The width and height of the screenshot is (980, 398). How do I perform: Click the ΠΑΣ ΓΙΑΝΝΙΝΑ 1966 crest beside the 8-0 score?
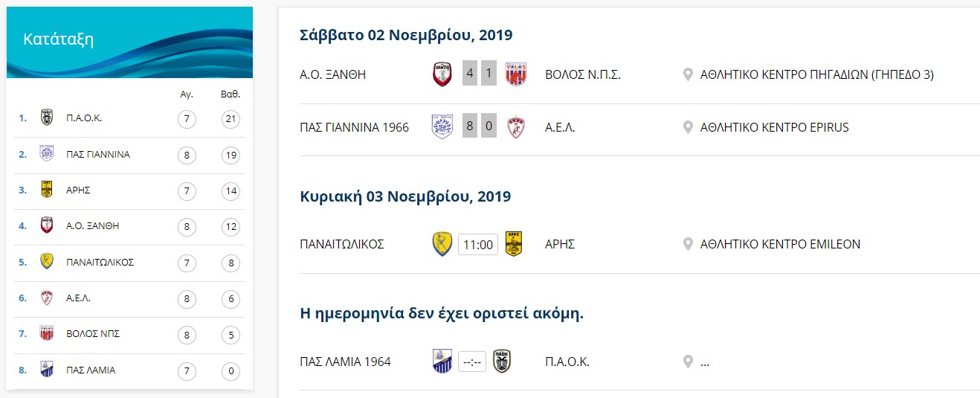442,126
